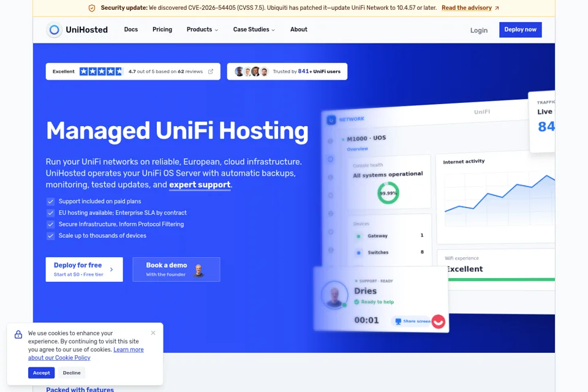The height and width of the screenshot is (392, 588).
Task: Click the UniHosted brand name text
Action: tap(86, 29)
